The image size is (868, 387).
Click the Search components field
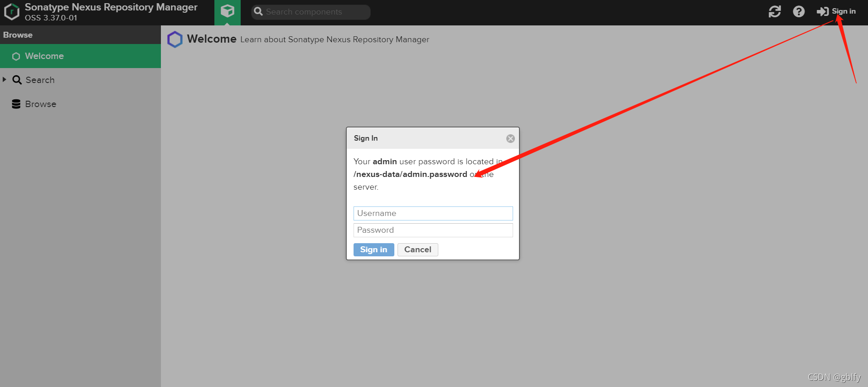coord(311,12)
